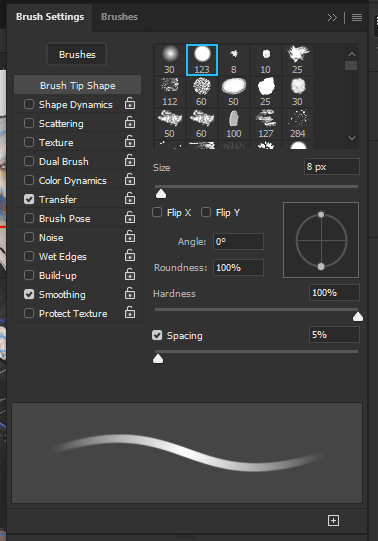Click the Size slider handle

tap(161, 194)
